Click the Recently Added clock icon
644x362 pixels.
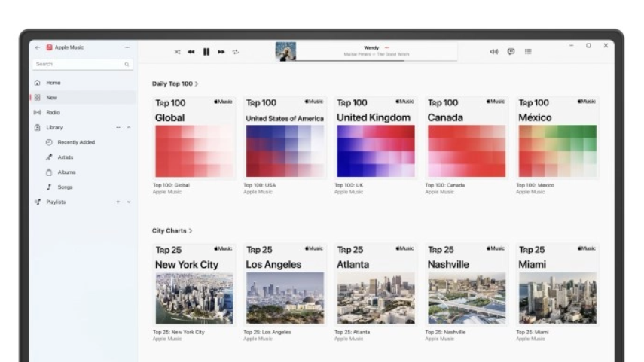point(49,142)
